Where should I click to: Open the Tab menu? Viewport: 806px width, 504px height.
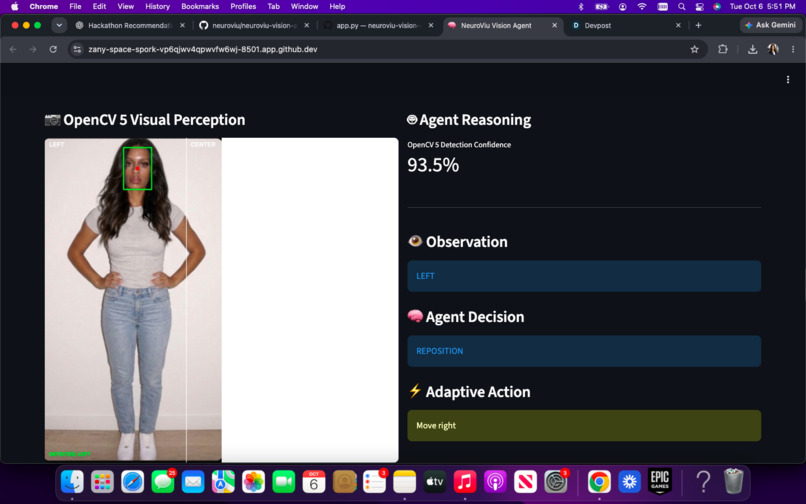(273, 7)
